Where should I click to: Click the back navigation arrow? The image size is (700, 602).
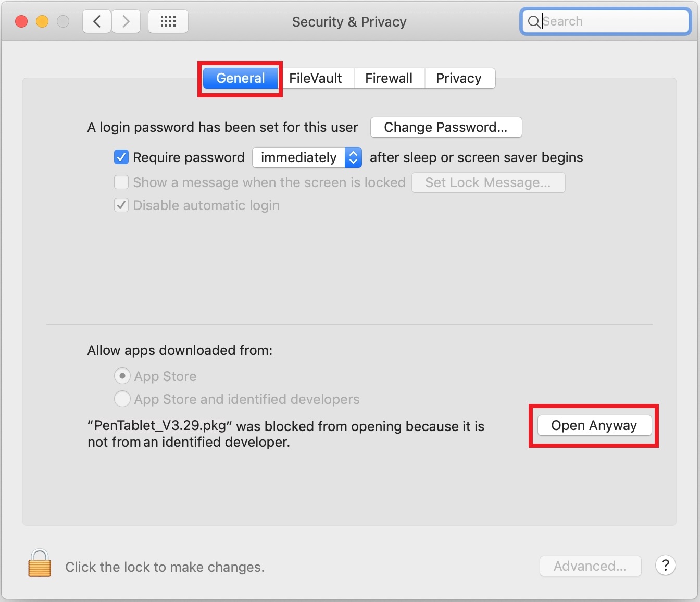pyautogui.click(x=97, y=21)
